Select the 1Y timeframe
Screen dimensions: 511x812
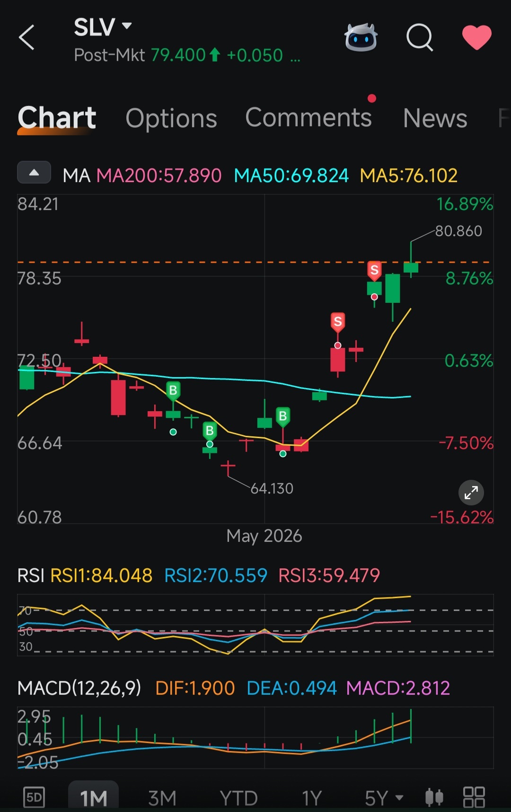pos(312,798)
